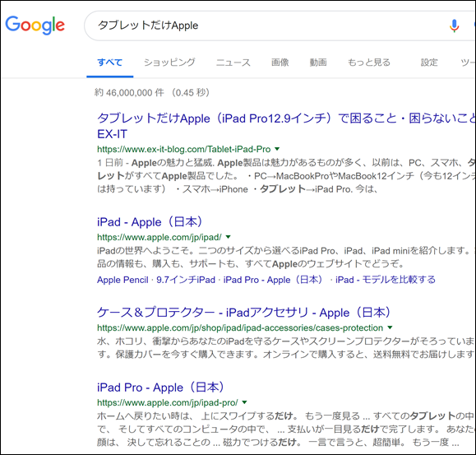
Task: Click the Google logo
Action: click(x=35, y=25)
